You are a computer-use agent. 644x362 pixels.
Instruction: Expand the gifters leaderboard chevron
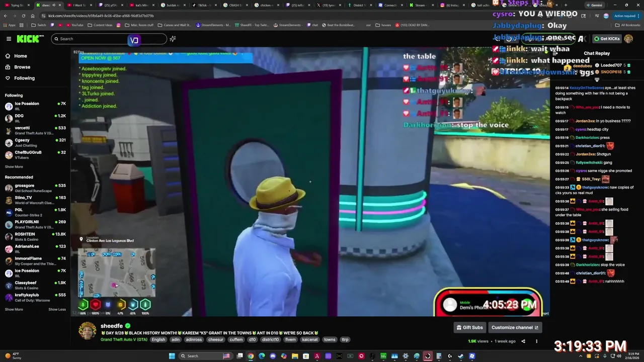click(597, 79)
